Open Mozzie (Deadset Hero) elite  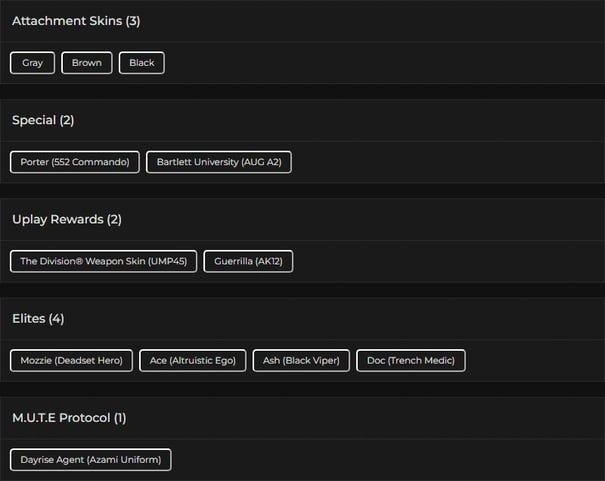(72, 360)
